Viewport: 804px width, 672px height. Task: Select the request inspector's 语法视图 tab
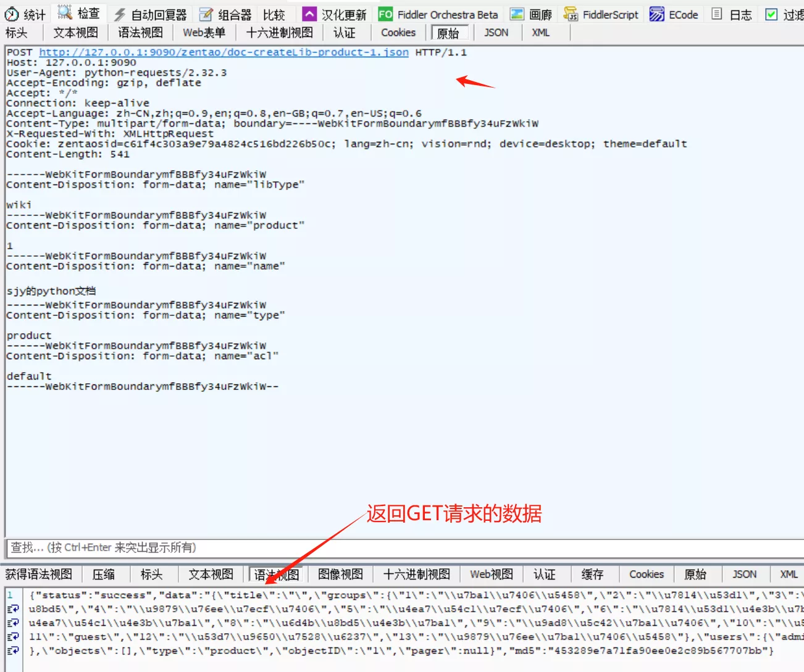[141, 33]
